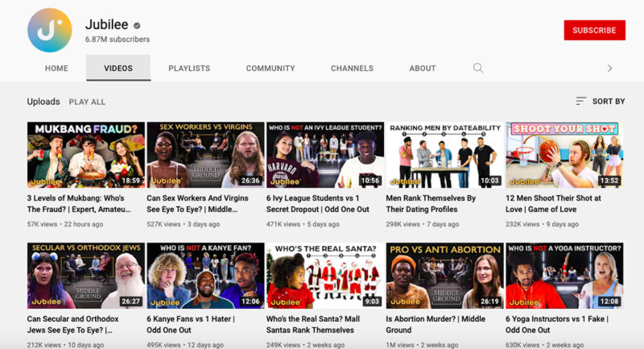Open the Shoot Your Shot thumbnail
The height and width of the screenshot is (349, 644).
[x=564, y=155]
